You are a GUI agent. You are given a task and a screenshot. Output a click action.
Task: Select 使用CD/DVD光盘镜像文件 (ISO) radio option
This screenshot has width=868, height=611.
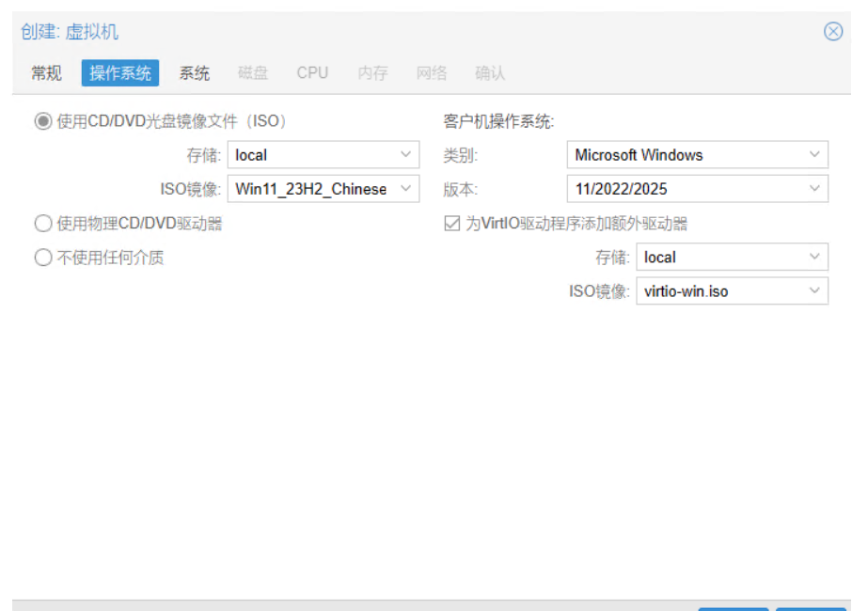pos(43,121)
